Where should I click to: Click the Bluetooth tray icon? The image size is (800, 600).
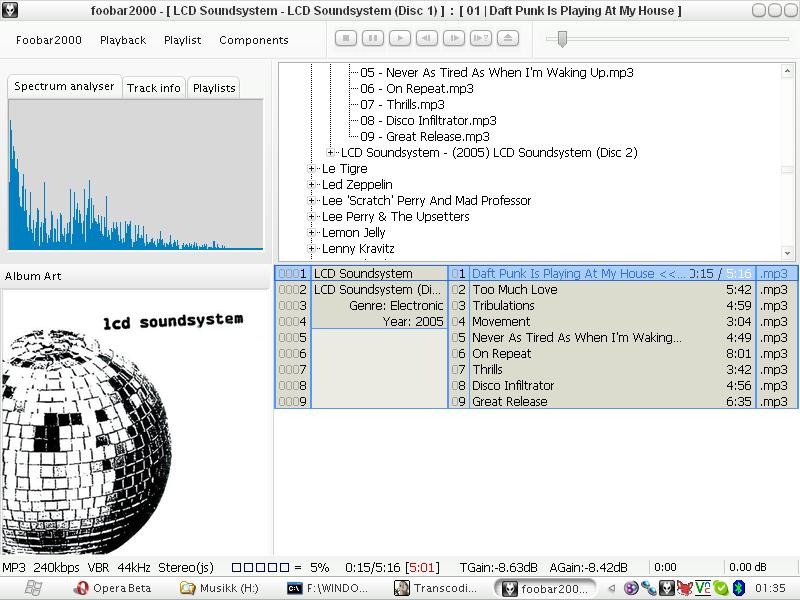[739, 588]
